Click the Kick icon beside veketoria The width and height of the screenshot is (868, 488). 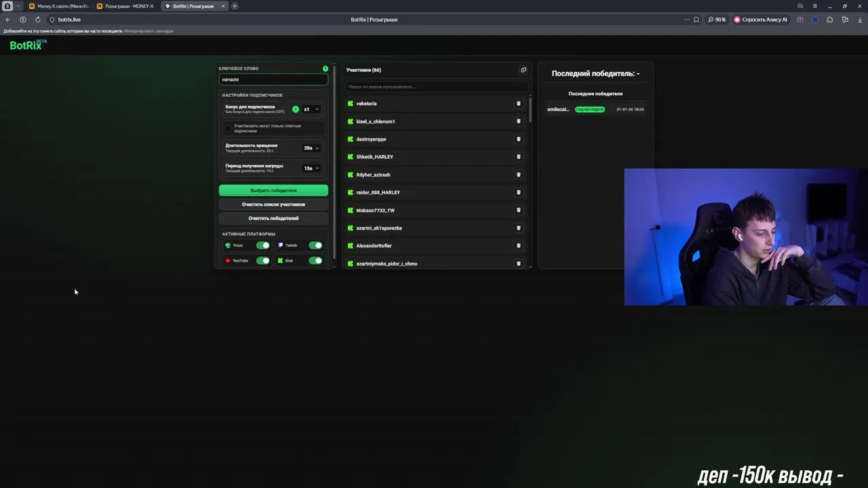coord(351,104)
